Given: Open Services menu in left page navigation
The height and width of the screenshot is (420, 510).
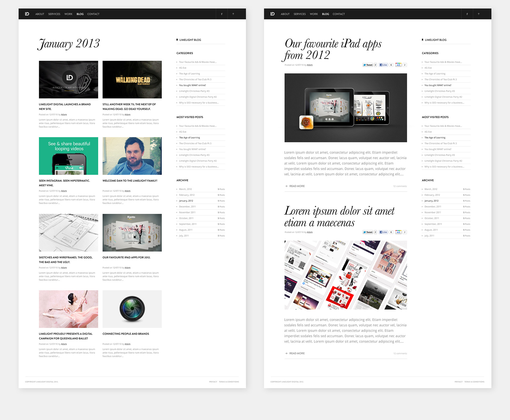Looking at the screenshot, I should click(x=54, y=14).
